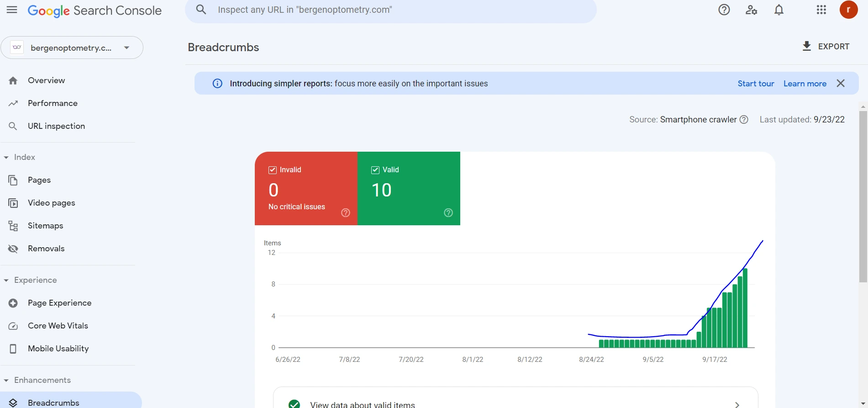Open the Google apps grid
The height and width of the screenshot is (408, 868).
(821, 10)
